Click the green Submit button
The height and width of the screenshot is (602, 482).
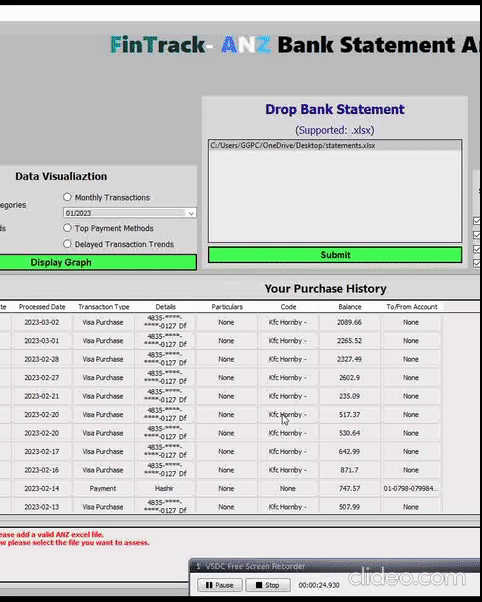(x=335, y=255)
